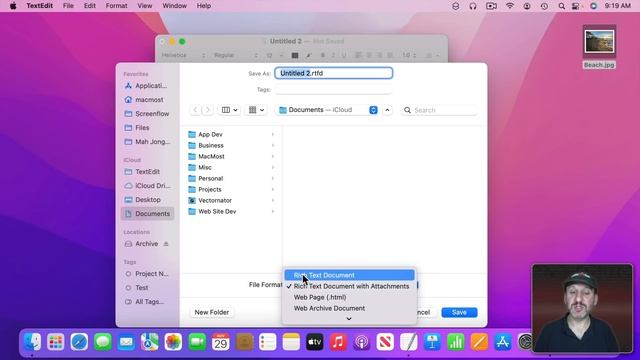Expand Web Site Dev with its arrow
This screenshot has width=640, height=360.
(273, 211)
